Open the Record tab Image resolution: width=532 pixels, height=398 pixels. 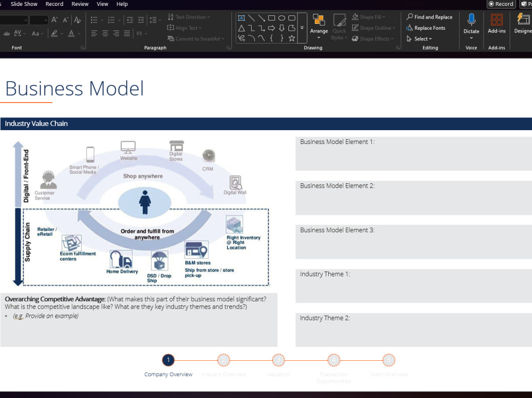click(x=54, y=4)
